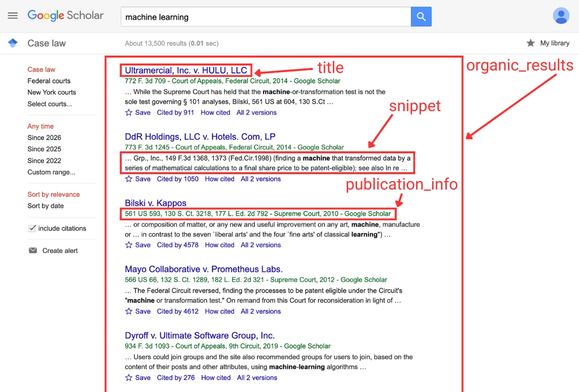Open the hamburger menu
Viewport: 579px width, 392px height.
coord(12,15)
